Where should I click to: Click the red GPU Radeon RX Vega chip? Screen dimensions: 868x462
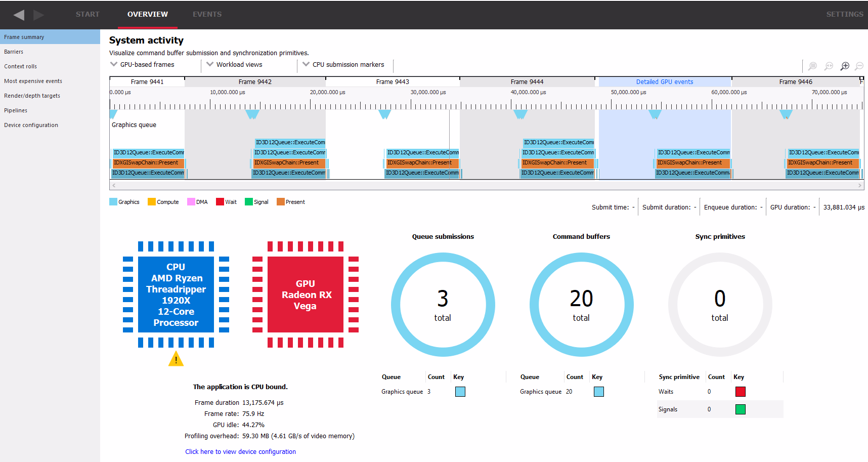(x=306, y=295)
